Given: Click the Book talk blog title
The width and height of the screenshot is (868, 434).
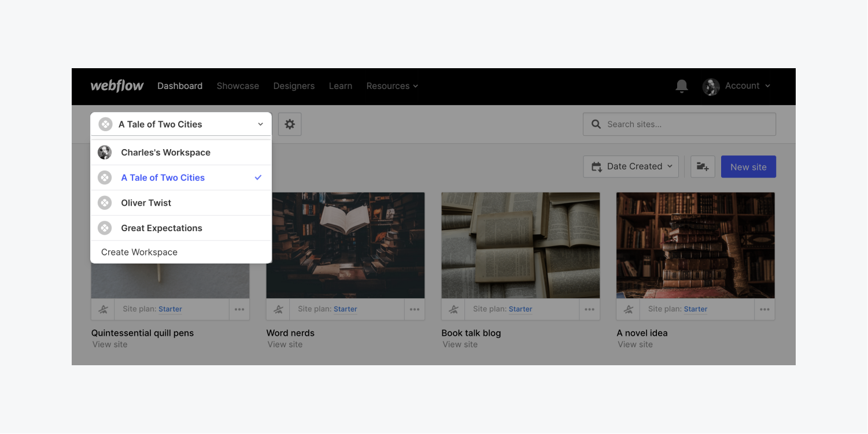Looking at the screenshot, I should [x=471, y=333].
